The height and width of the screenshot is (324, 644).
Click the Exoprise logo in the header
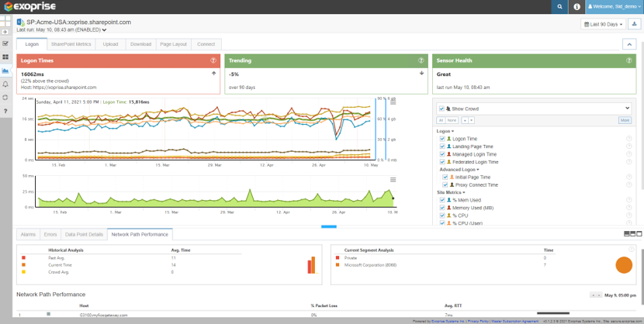[29, 6]
